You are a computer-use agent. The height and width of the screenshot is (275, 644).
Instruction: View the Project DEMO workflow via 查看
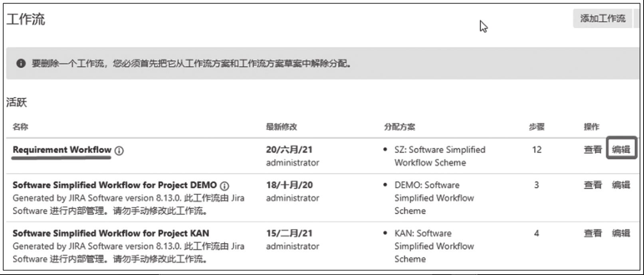click(x=592, y=185)
